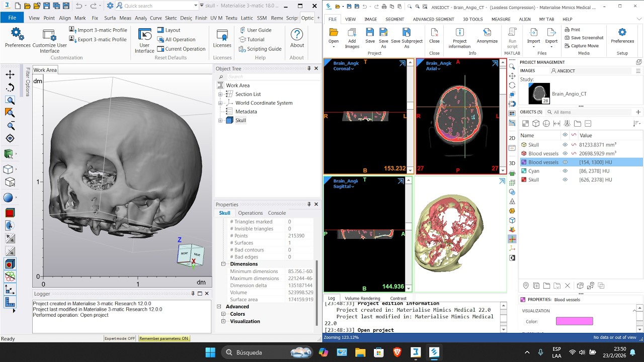Open the Scripting Guide help item

(x=260, y=49)
